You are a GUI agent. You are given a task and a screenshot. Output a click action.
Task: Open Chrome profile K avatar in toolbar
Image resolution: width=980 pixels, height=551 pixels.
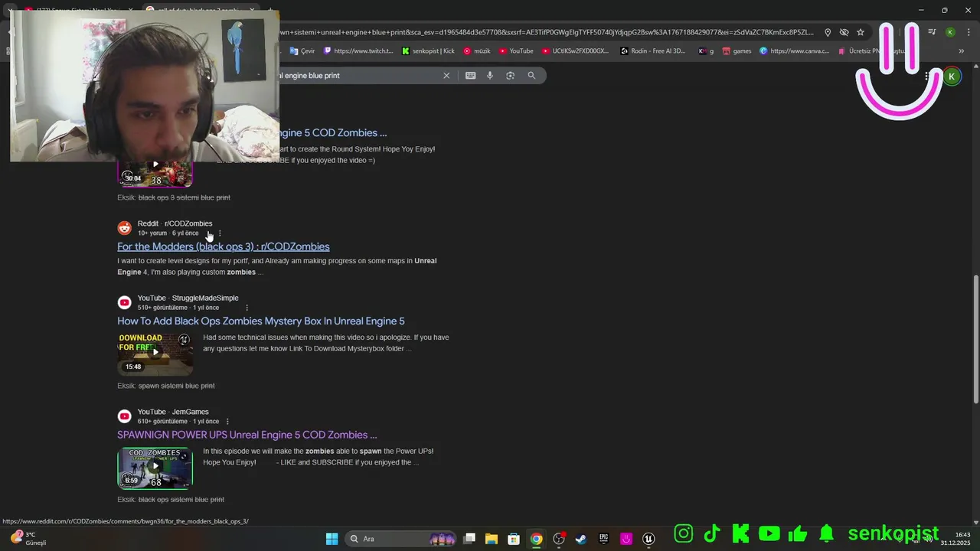coord(950,32)
